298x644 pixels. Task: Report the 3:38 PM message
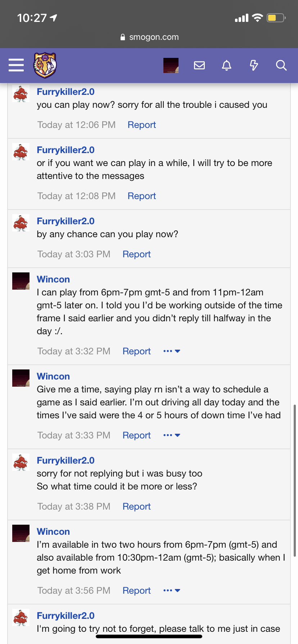coord(137,506)
